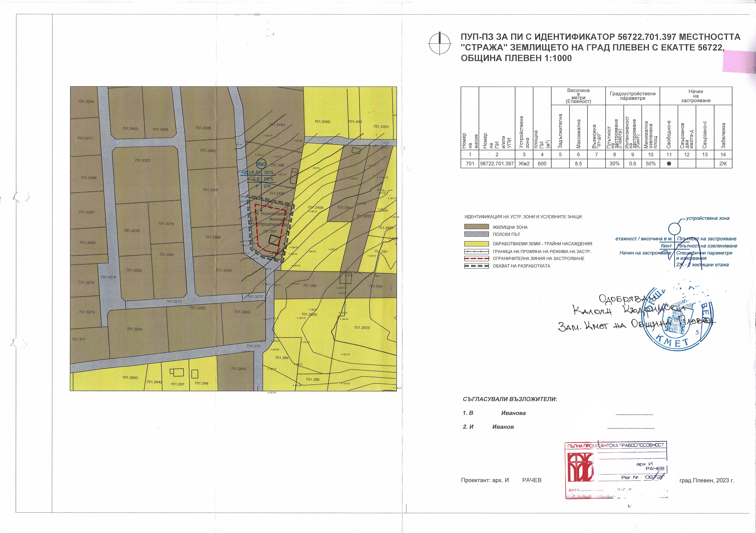The image size is (756, 533).
Task: Click the small building outline inside parcel 701.397
Action: [x=274, y=240]
